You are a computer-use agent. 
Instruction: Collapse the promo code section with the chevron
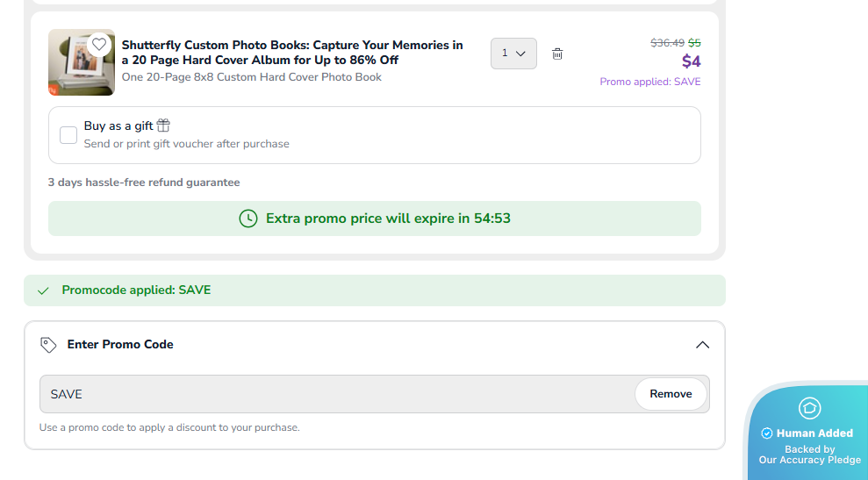(x=702, y=345)
